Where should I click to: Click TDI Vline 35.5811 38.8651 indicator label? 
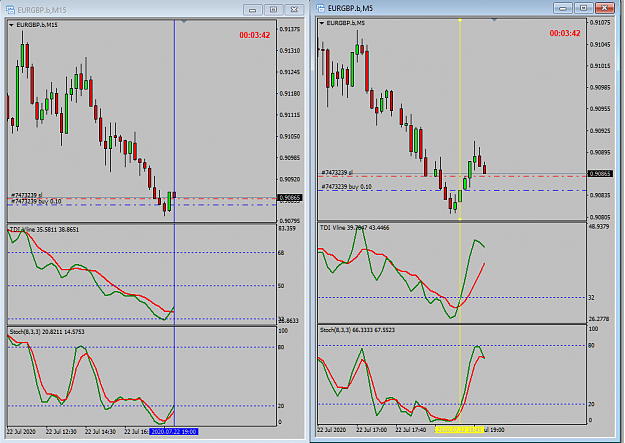pyautogui.click(x=44, y=230)
